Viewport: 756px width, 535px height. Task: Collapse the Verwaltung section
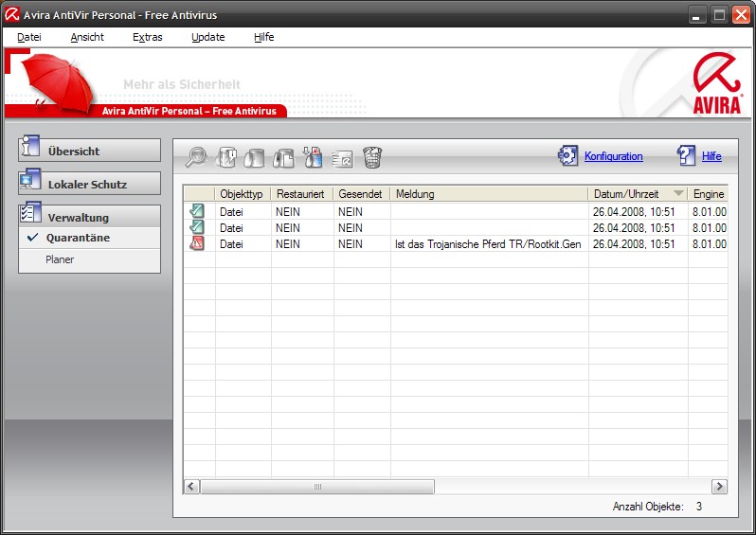90,217
